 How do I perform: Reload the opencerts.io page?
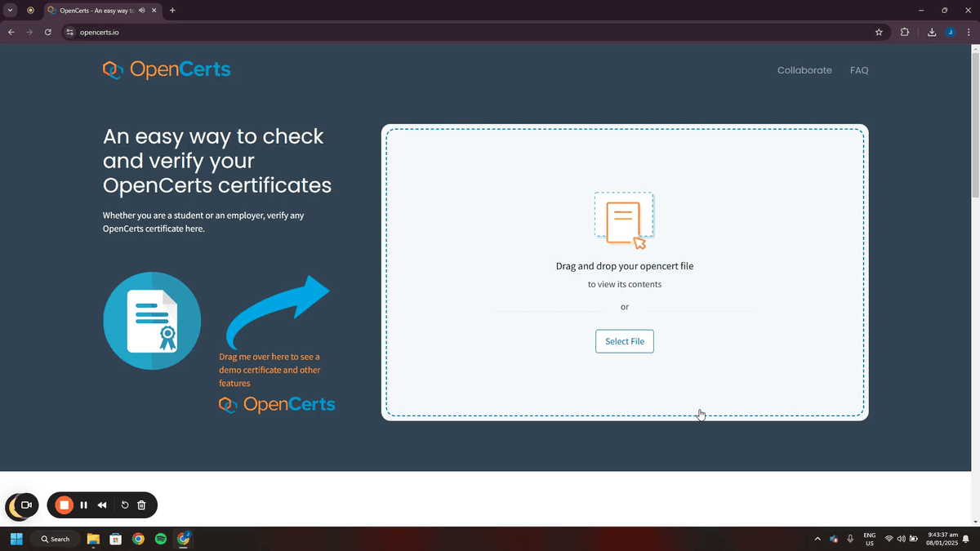click(48, 33)
